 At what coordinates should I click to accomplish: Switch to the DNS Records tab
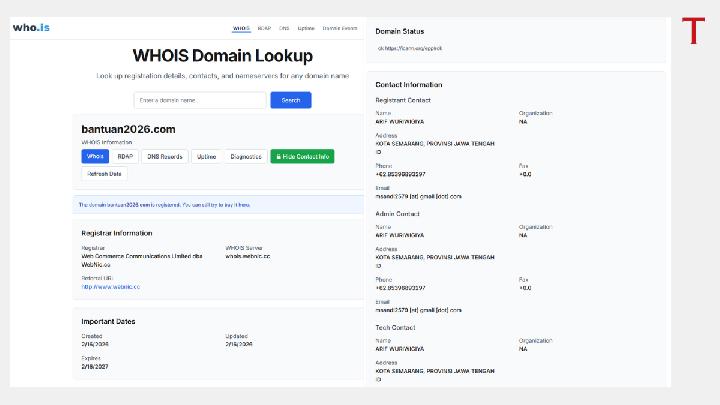[164, 156]
